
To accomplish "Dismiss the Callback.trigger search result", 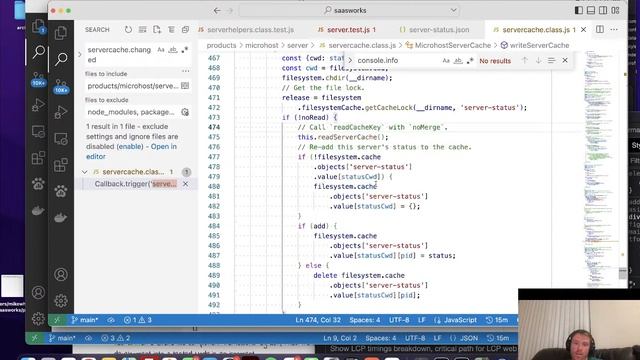I will [x=185, y=184].
